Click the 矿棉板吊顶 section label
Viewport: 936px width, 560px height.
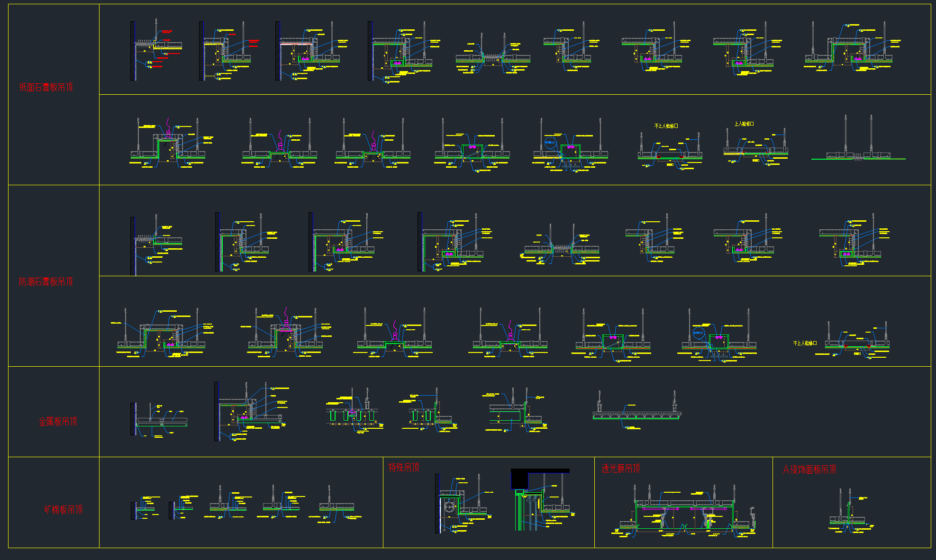64,509
